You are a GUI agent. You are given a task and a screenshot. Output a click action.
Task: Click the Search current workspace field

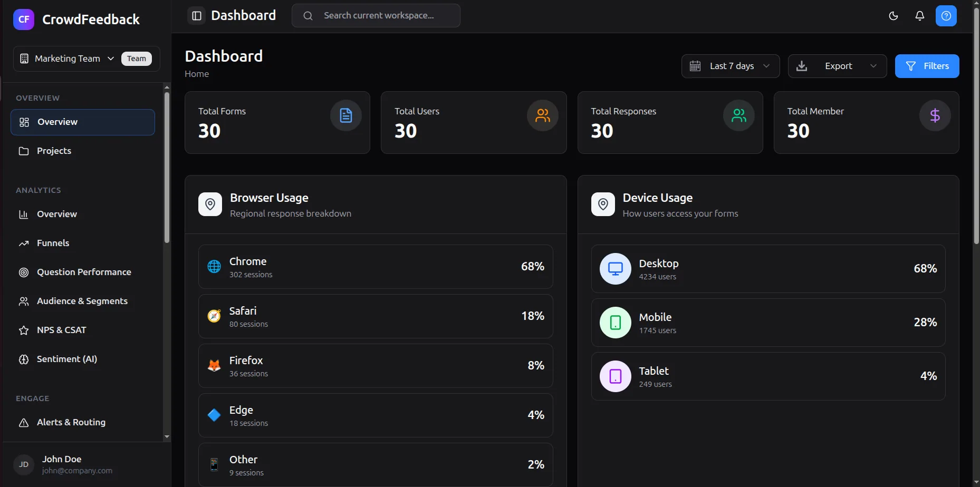tap(376, 16)
